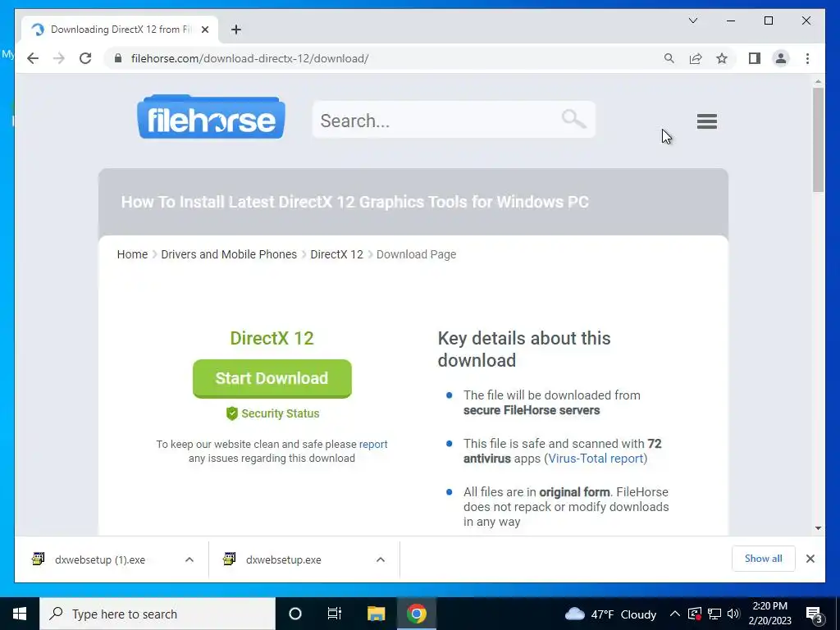The image size is (840, 630).
Task: Share this page using the share icon
Action: point(696,58)
